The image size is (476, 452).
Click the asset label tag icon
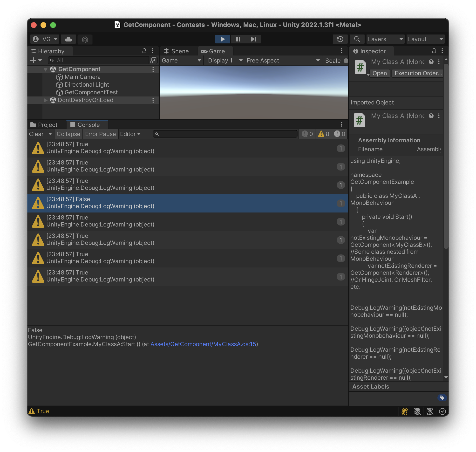442,398
